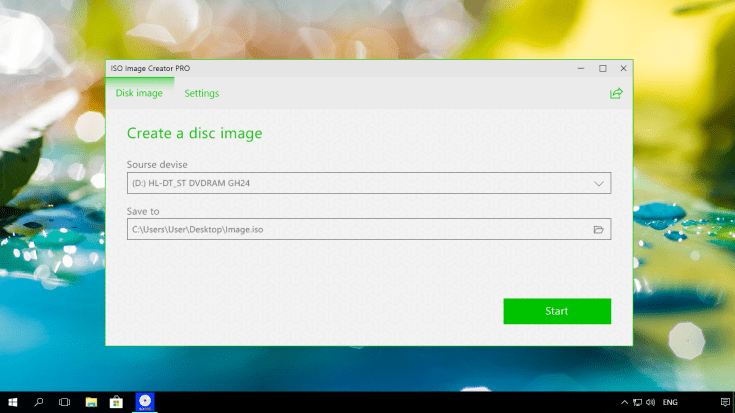Maximize the ISO Image Creator window

click(x=602, y=68)
